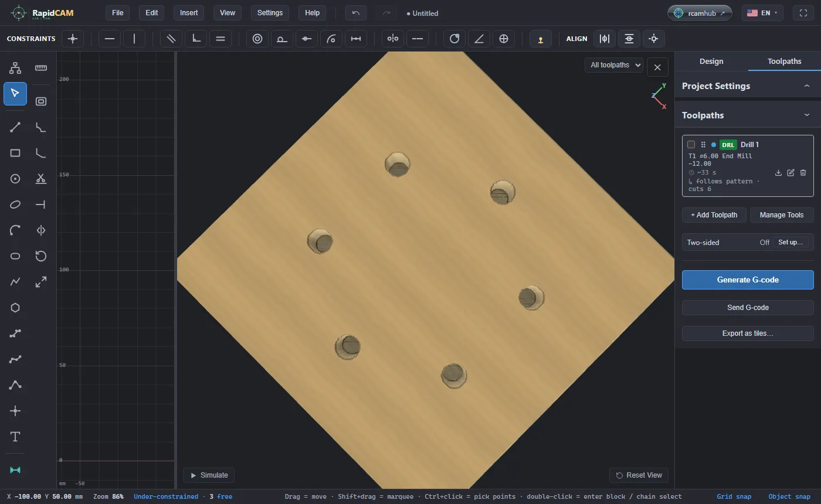
Task: Download G-code for Drill 1
Action: coord(778,173)
